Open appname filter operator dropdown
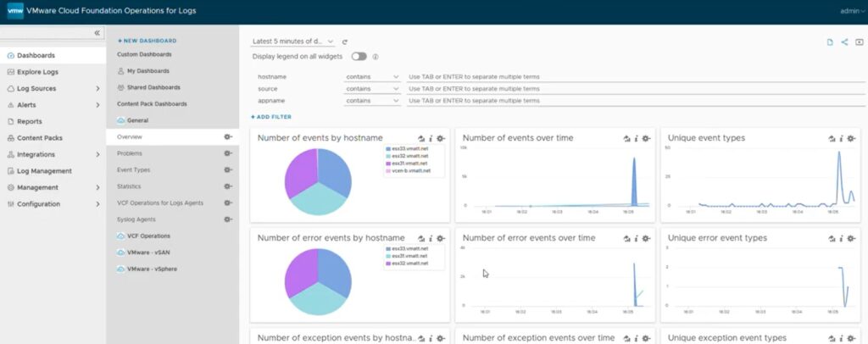The height and width of the screenshot is (344, 868). [371, 100]
